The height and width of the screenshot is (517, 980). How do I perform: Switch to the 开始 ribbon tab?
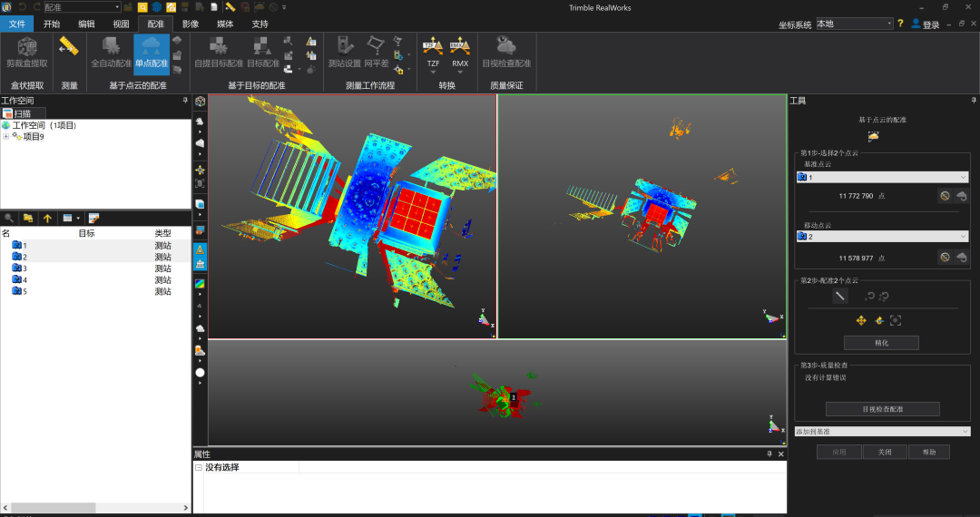pos(52,24)
